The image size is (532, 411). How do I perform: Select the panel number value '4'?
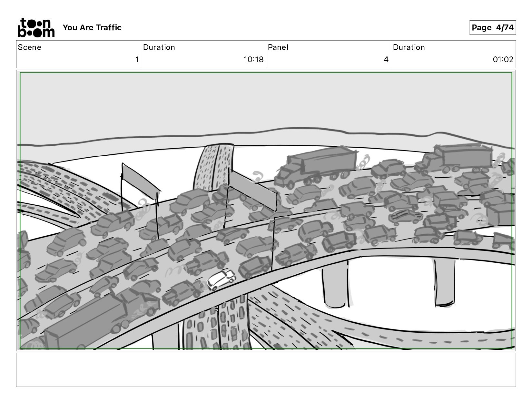[x=386, y=60]
